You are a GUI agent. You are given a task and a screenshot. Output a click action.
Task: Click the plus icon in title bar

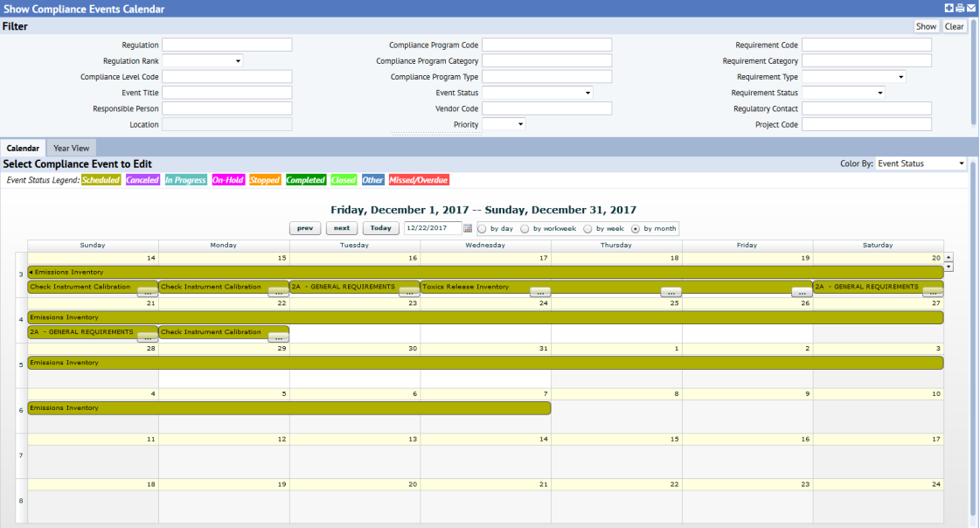click(x=949, y=8)
